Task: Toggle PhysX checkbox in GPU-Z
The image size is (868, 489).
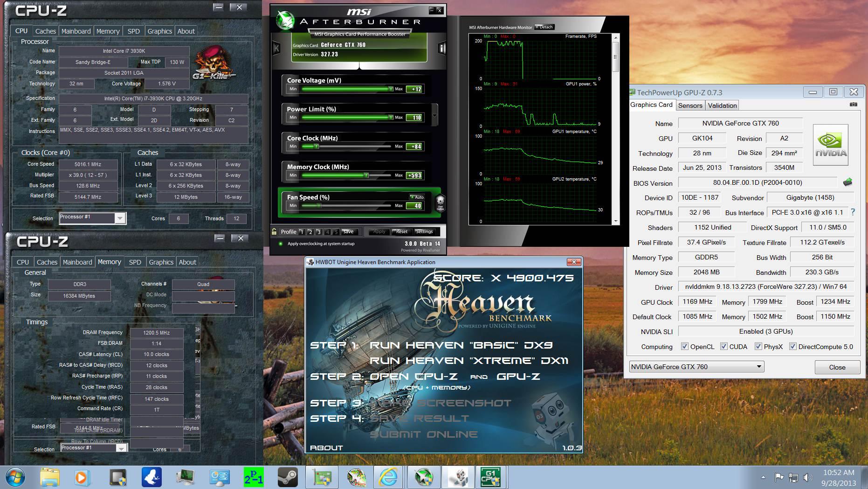Action: 758,346
